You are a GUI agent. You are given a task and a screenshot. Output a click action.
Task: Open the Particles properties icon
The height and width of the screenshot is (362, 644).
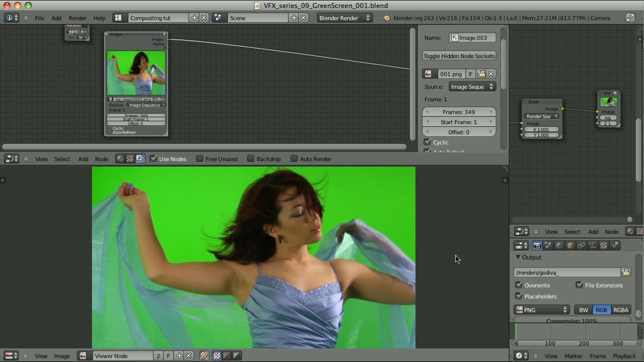click(614, 245)
